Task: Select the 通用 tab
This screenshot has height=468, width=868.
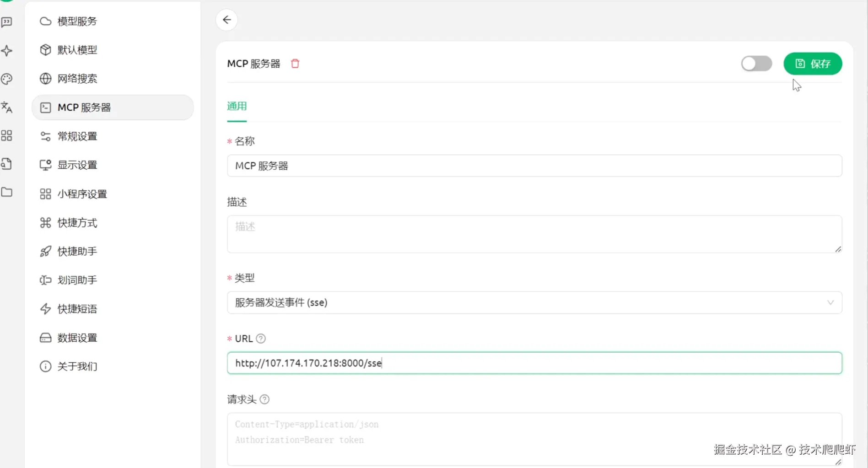Action: [237, 107]
